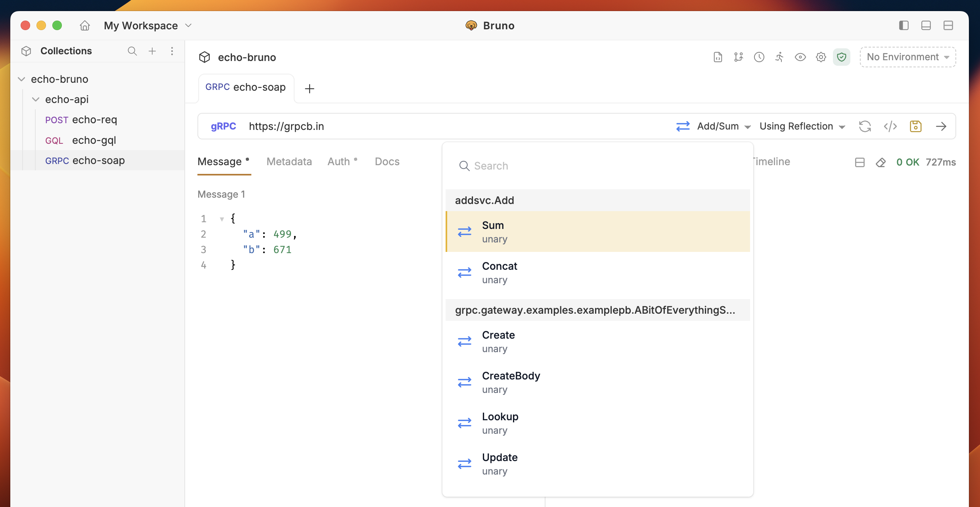Toggle the eye preview icon
This screenshot has height=507, width=980.
(800, 57)
